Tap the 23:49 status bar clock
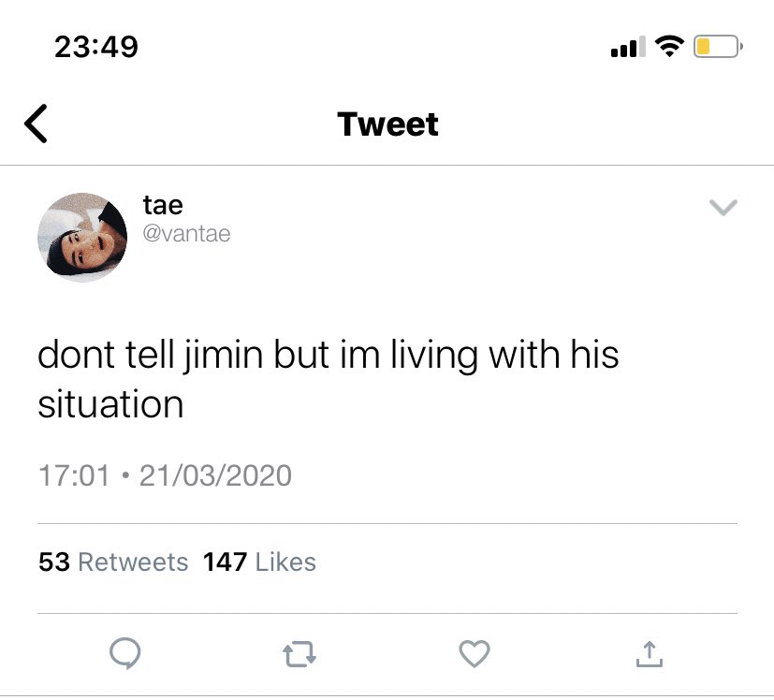Image resolution: width=774 pixels, height=700 pixels. tap(96, 47)
